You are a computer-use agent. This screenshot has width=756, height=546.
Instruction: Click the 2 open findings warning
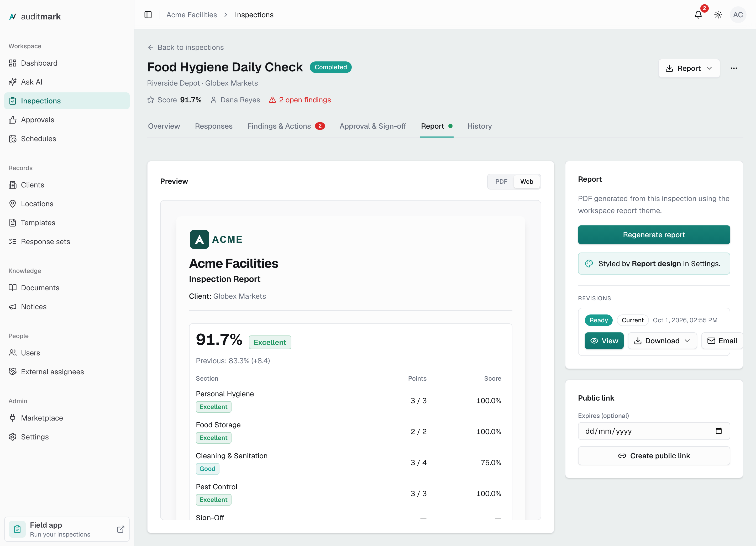(300, 100)
